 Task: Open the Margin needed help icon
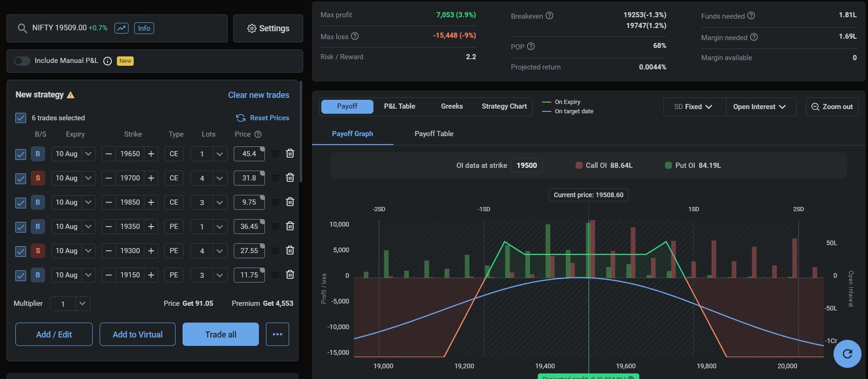tap(754, 37)
